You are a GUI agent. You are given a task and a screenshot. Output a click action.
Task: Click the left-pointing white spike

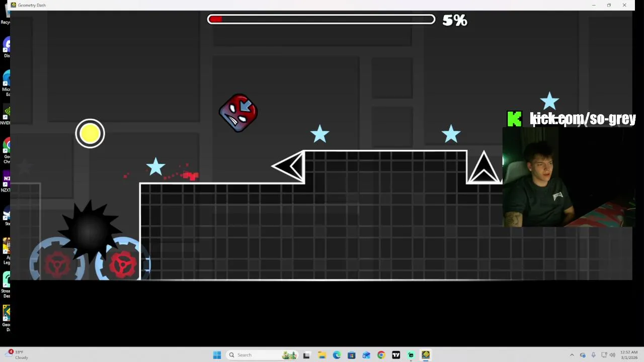pyautogui.click(x=288, y=167)
